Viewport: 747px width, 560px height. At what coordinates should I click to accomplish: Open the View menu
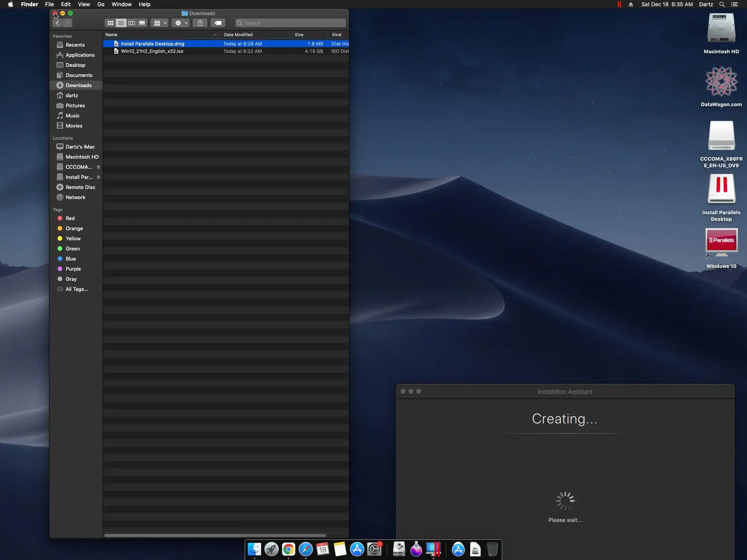tap(84, 4)
